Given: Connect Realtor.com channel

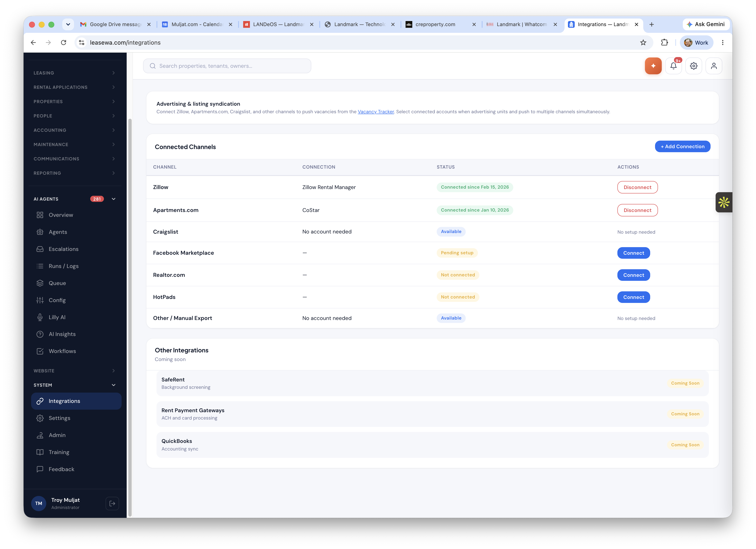Looking at the screenshot, I should tap(633, 275).
